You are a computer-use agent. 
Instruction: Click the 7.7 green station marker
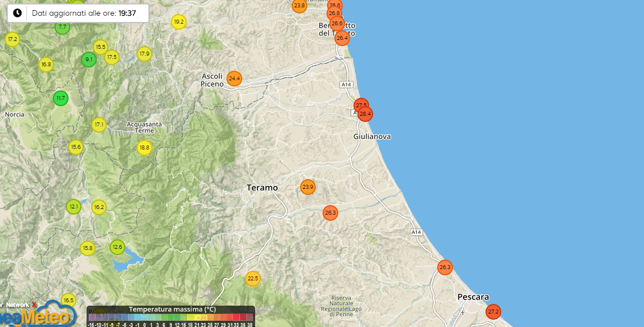62,27
